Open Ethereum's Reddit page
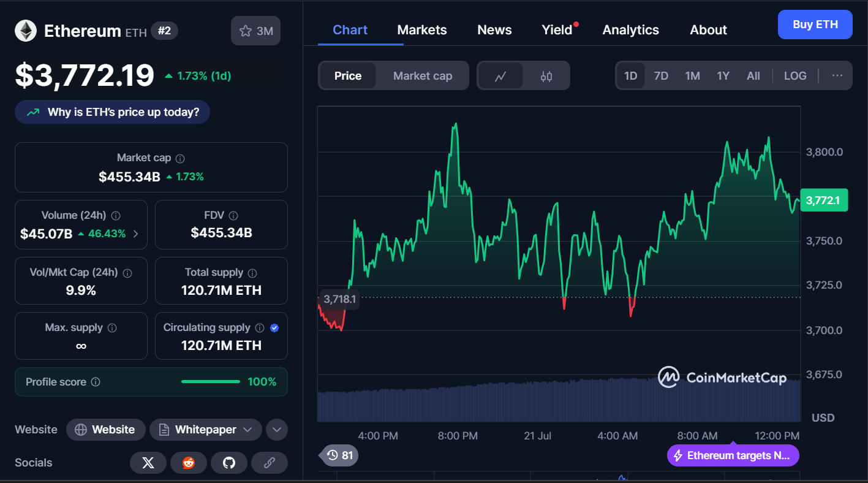The image size is (868, 483). click(189, 463)
